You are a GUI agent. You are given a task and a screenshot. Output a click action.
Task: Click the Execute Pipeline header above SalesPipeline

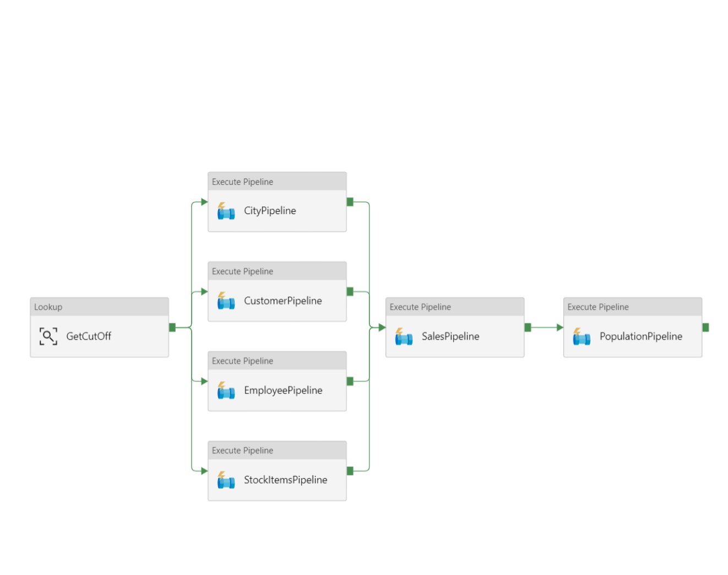point(455,307)
